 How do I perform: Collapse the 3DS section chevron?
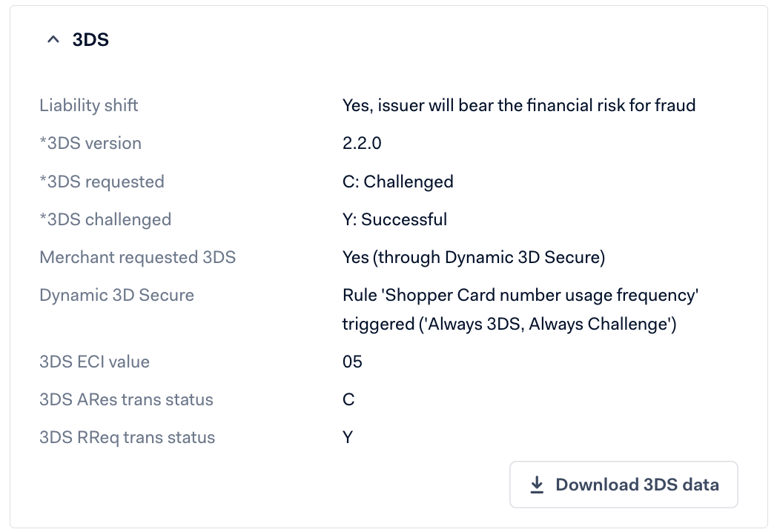53,39
